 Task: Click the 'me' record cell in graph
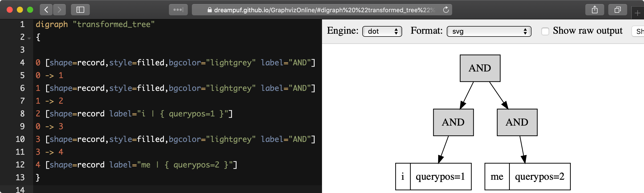click(x=497, y=176)
